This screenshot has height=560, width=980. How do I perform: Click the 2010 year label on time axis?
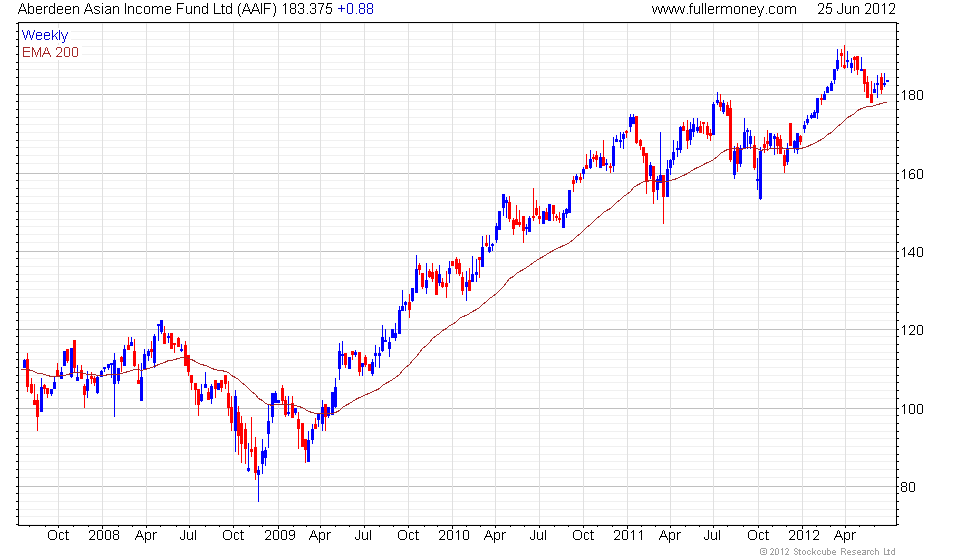pos(454,536)
